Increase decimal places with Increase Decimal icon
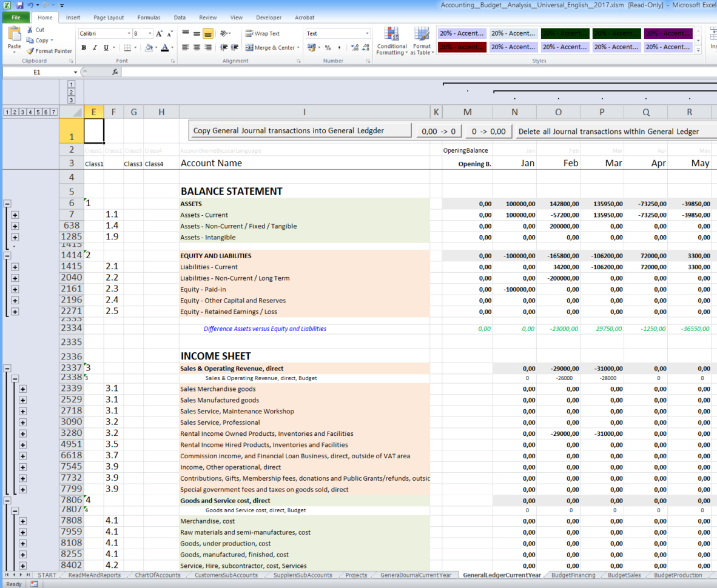 click(x=354, y=47)
